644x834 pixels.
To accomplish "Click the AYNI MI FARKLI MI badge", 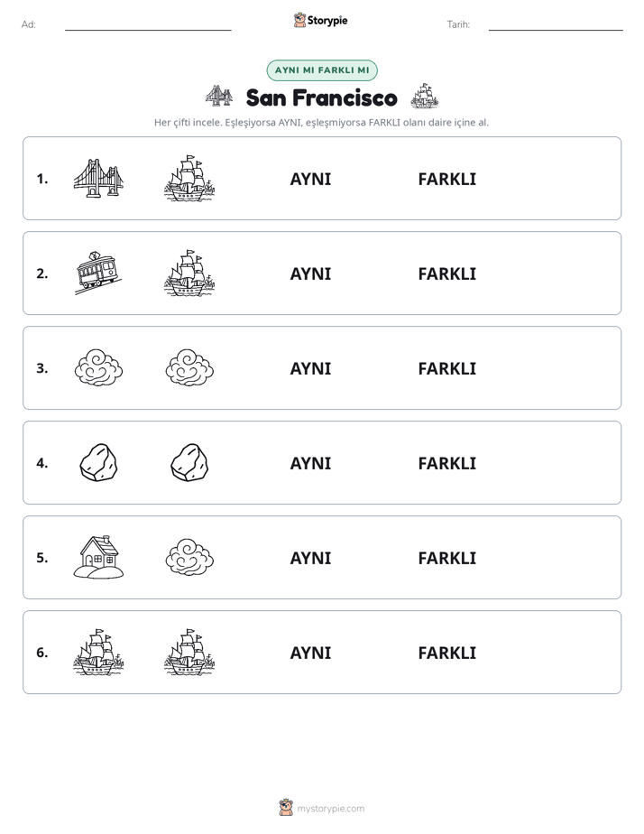I will pyautogui.click(x=322, y=70).
